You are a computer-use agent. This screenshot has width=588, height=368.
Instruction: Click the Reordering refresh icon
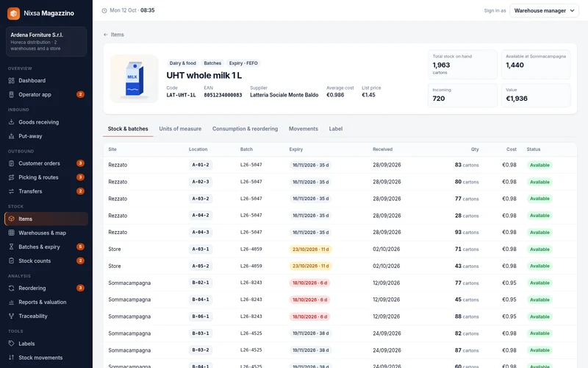click(11, 288)
